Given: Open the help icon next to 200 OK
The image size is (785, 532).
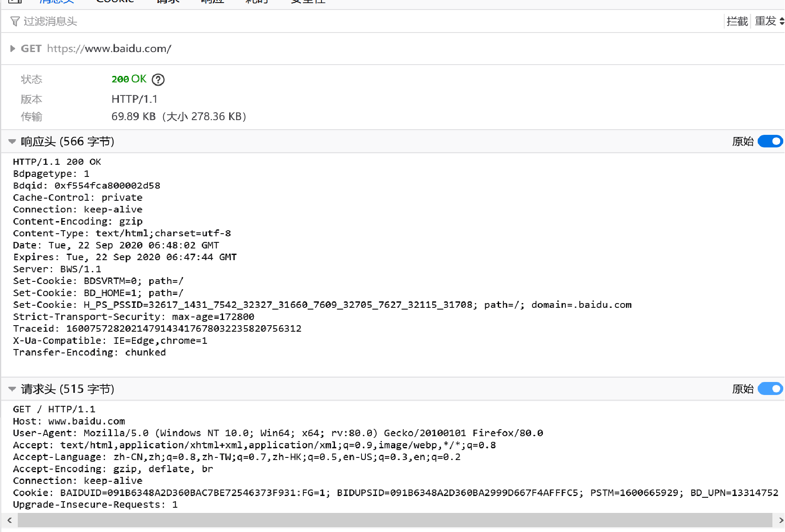Looking at the screenshot, I should (x=158, y=79).
